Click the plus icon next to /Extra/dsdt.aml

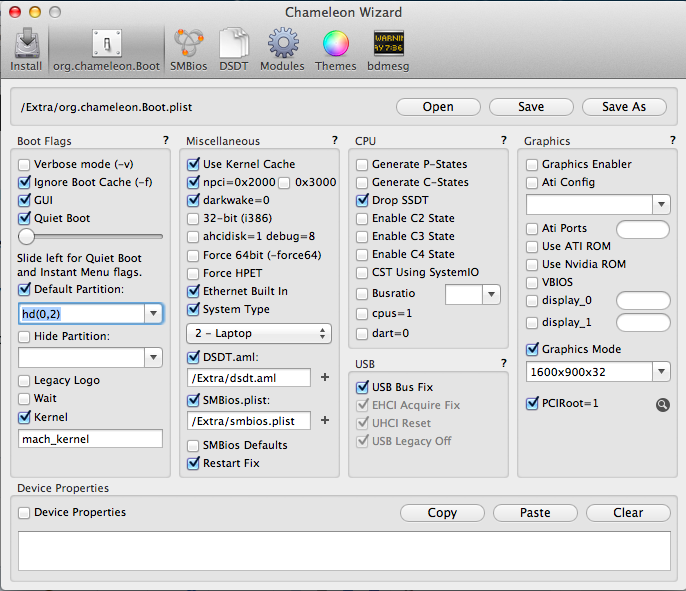pos(324,378)
